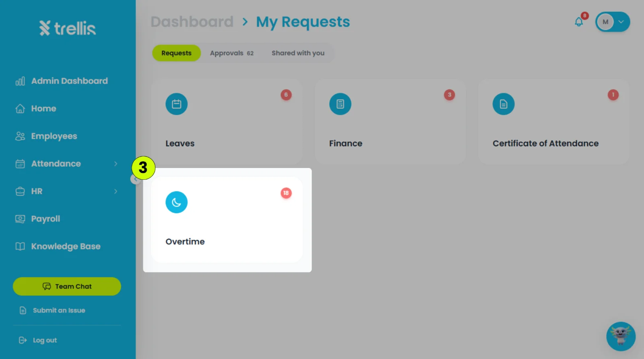Expand the Attendance submenu chevron
644x359 pixels.
click(x=116, y=164)
